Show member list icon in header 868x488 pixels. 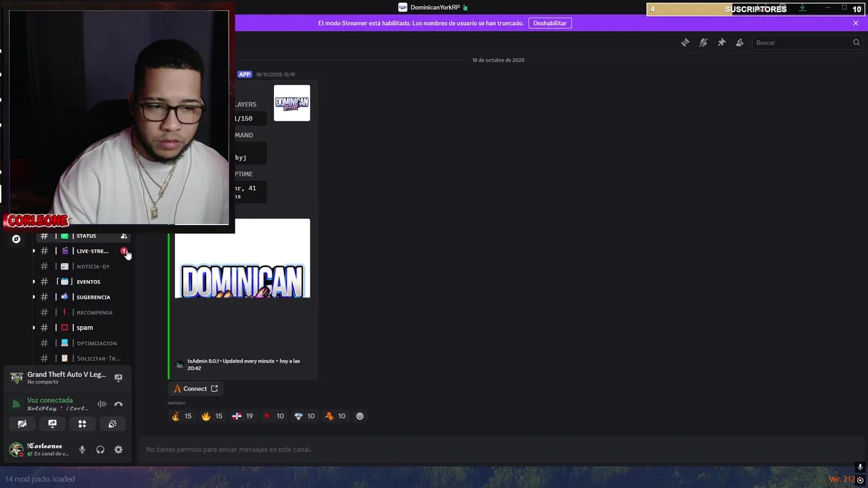[x=740, y=42]
